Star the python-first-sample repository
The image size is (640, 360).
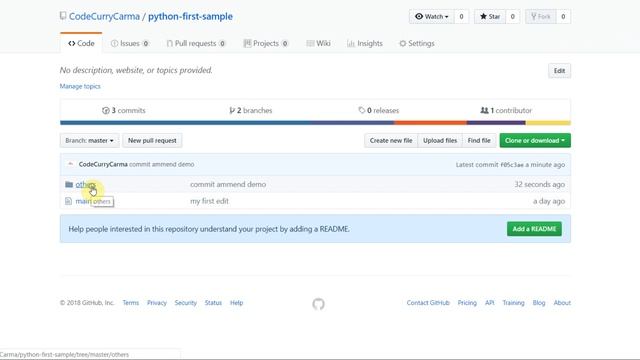pyautogui.click(x=490, y=17)
